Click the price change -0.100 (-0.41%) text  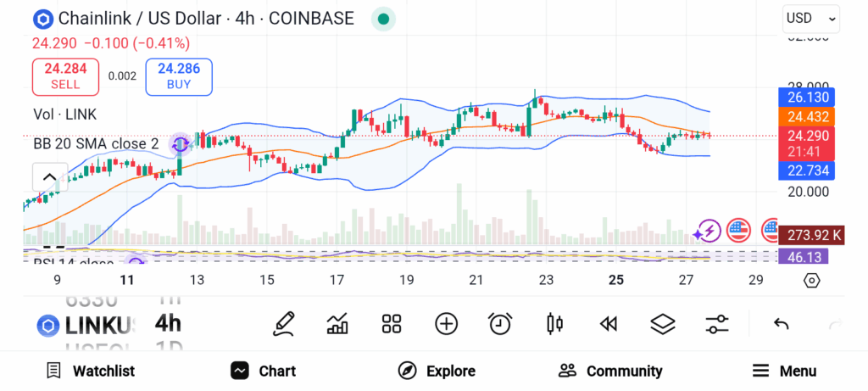[x=137, y=43]
